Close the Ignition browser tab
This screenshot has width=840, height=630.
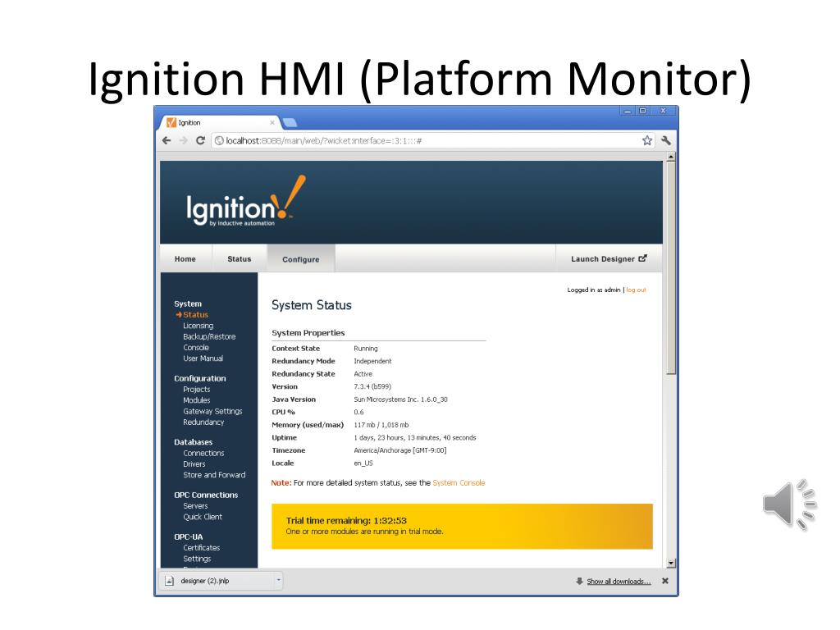272,123
